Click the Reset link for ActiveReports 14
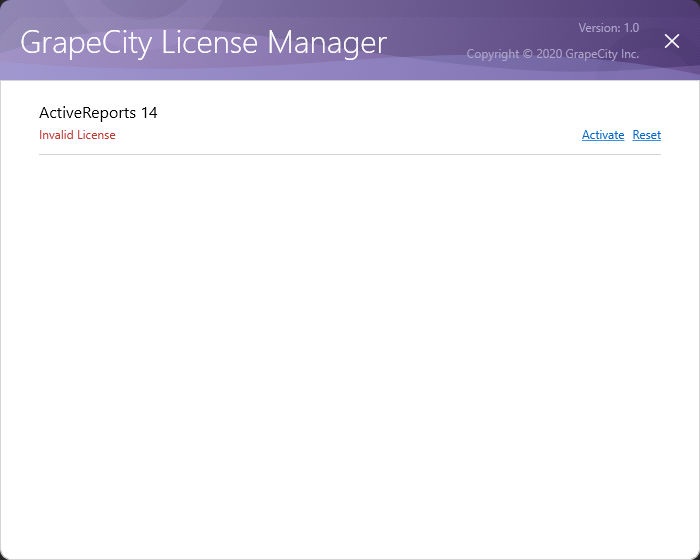The width and height of the screenshot is (700, 560). coord(646,135)
